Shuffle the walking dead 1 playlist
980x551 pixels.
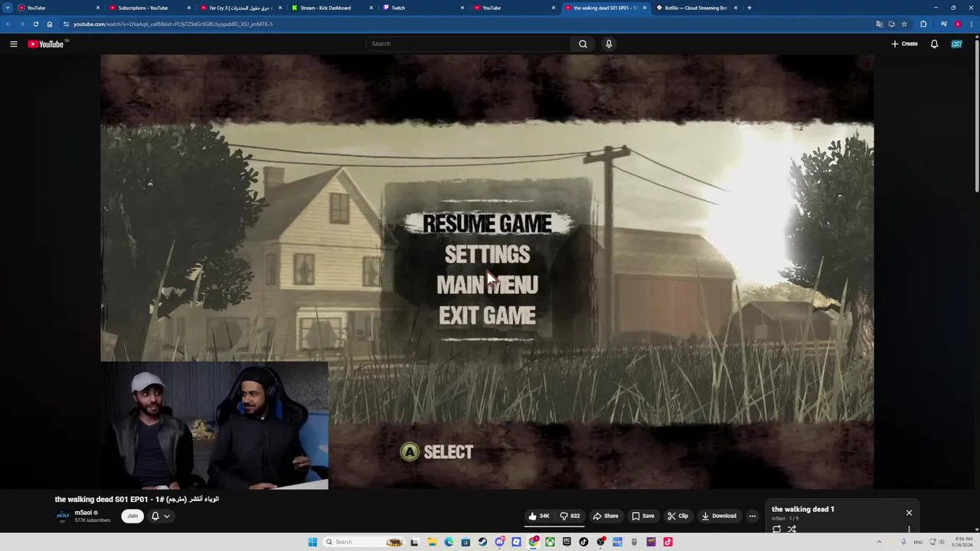(x=792, y=529)
